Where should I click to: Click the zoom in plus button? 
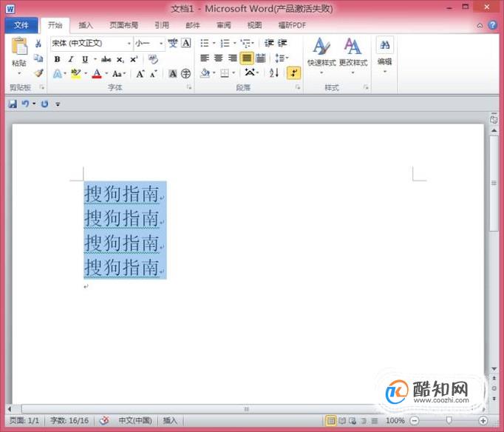tap(483, 420)
